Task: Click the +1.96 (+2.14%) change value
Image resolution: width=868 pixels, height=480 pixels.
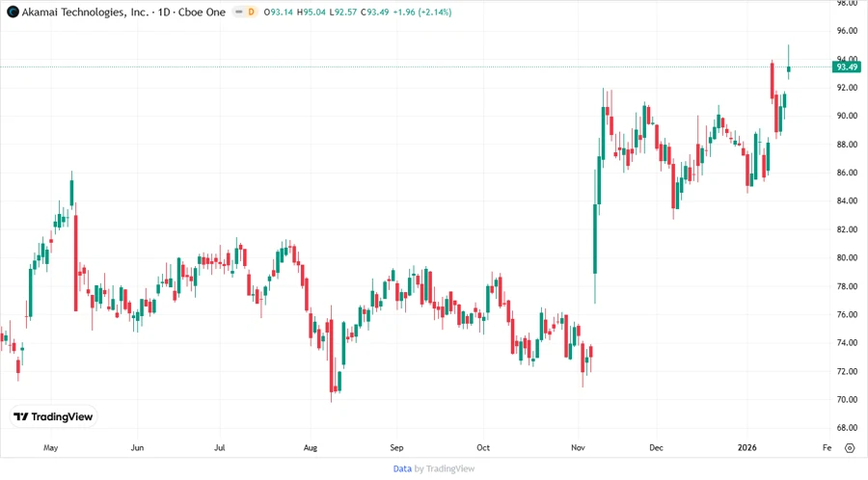Action: click(422, 13)
